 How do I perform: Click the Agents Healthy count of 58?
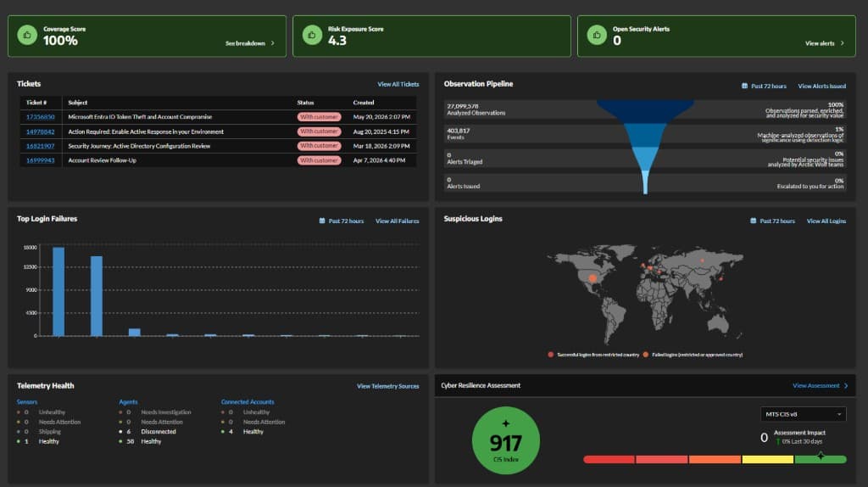coord(130,441)
